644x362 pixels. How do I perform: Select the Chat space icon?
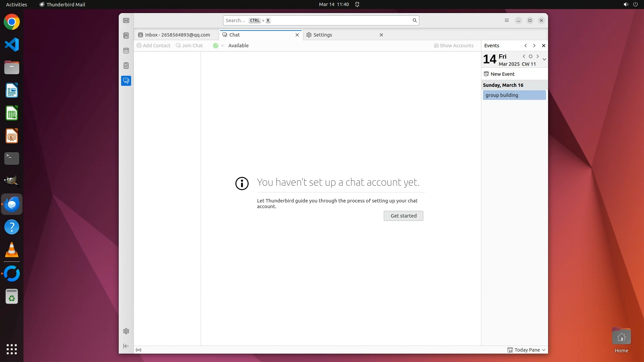tap(126, 81)
